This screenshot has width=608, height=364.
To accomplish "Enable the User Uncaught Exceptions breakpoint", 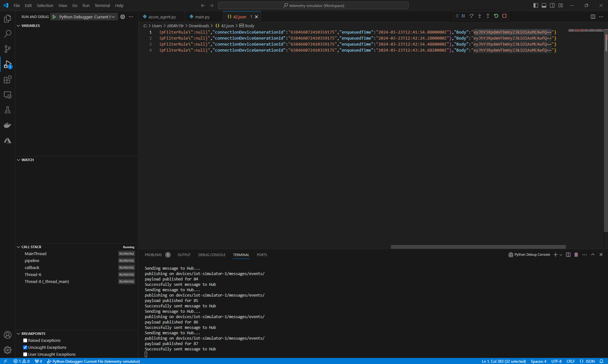I will pyautogui.click(x=25, y=354).
